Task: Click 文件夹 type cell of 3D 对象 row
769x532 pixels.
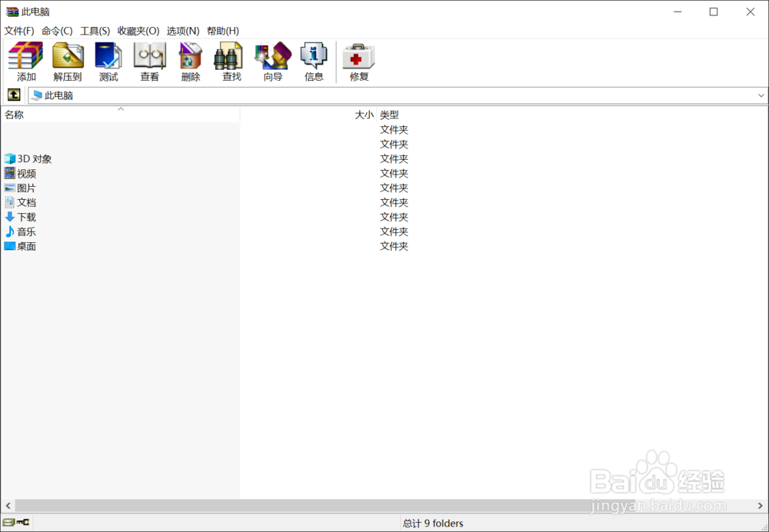Action: (x=394, y=159)
